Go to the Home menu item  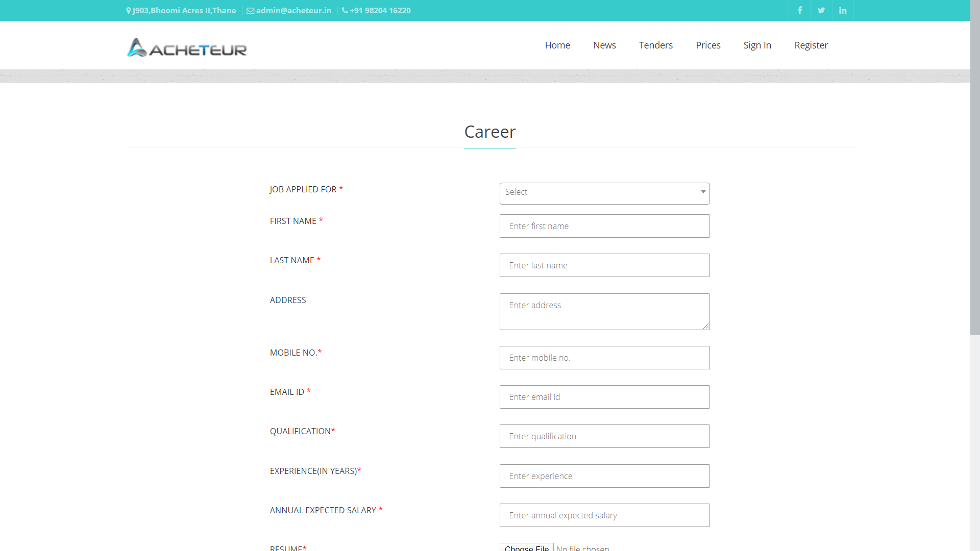(557, 45)
